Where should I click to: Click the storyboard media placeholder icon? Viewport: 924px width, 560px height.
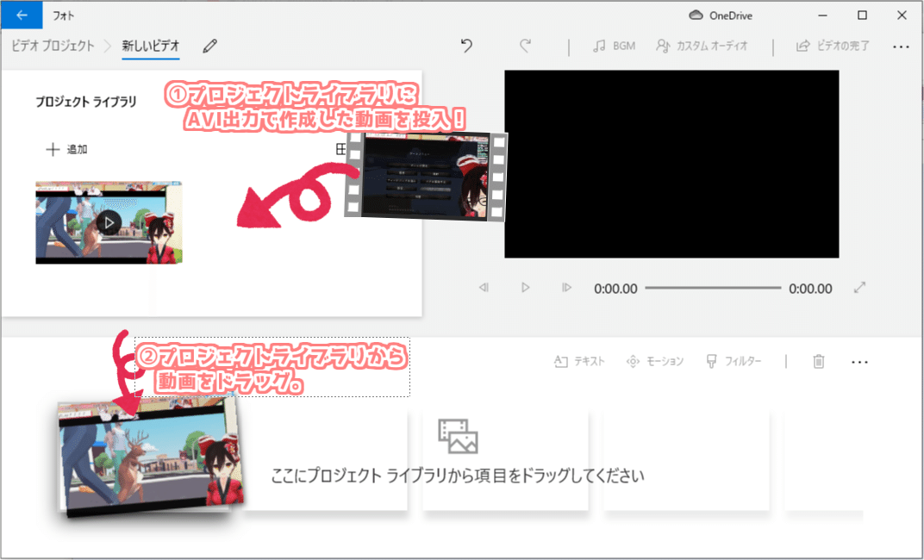(x=458, y=436)
